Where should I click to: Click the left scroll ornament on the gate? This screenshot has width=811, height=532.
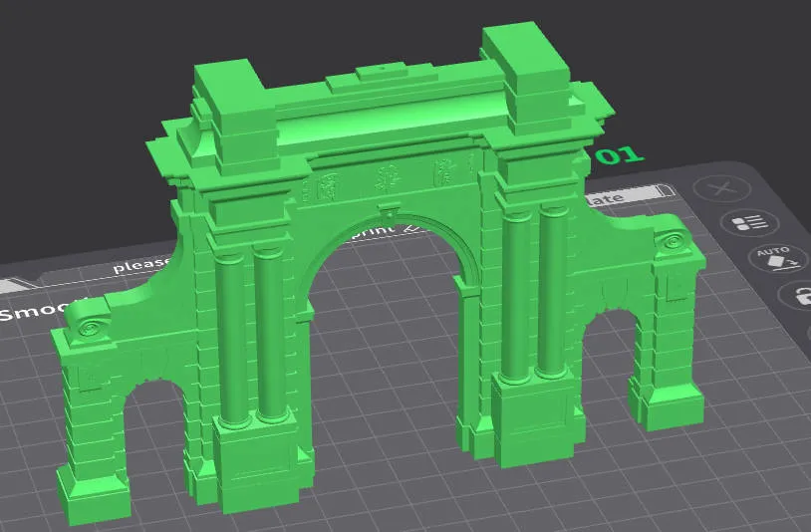[x=94, y=327]
